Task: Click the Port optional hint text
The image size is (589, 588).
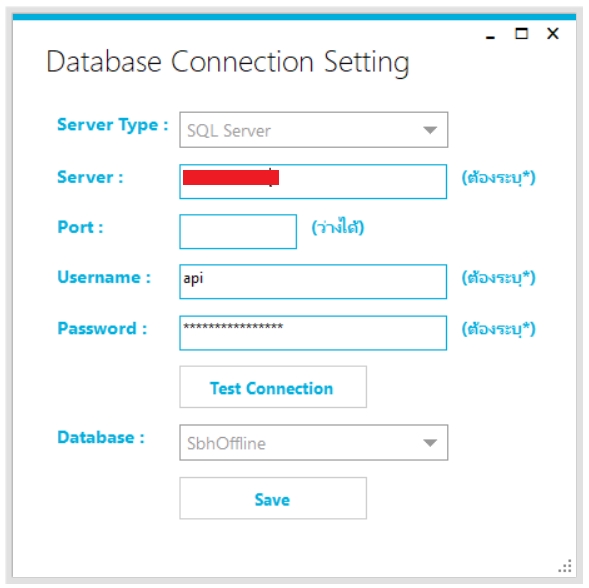Action: point(338,227)
